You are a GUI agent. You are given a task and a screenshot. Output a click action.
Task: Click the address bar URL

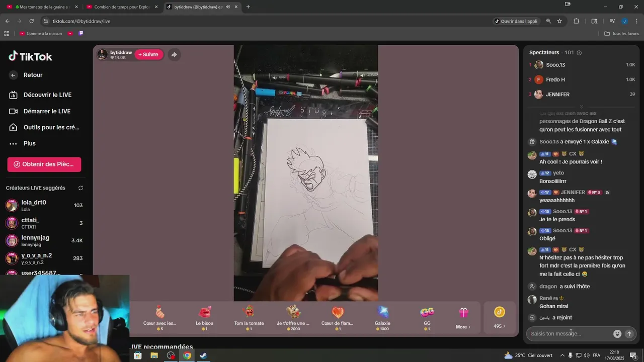pos(82,21)
